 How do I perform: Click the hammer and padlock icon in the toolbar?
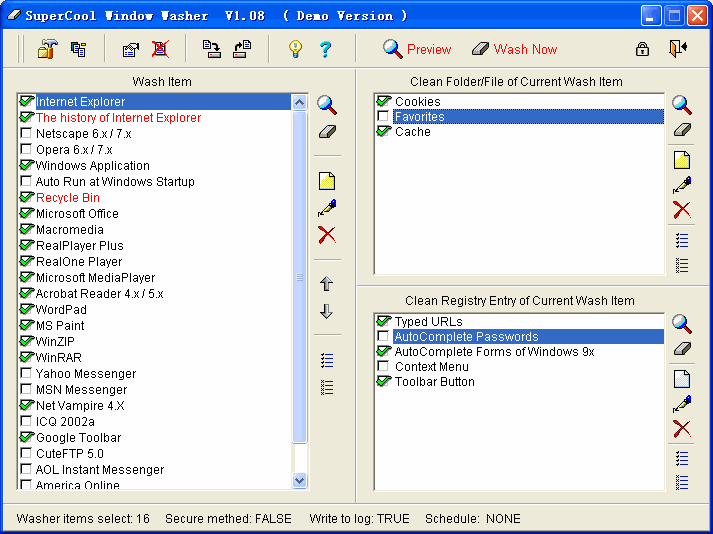click(47, 49)
